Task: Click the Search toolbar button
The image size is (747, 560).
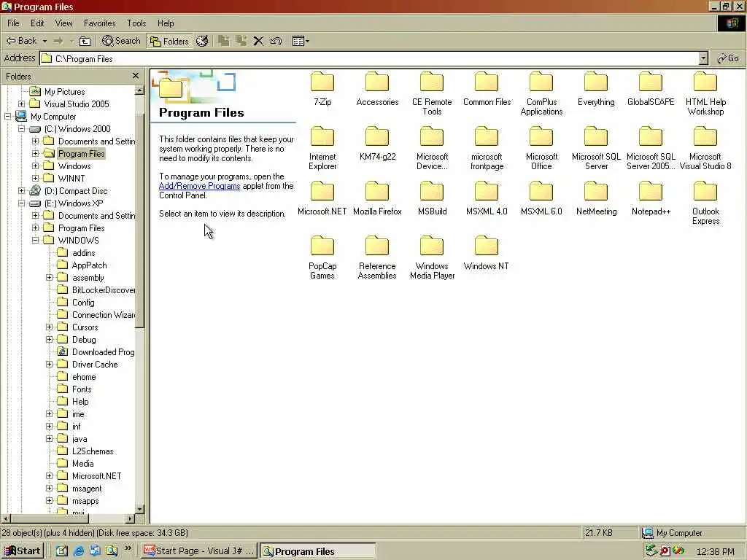Action: tap(122, 41)
